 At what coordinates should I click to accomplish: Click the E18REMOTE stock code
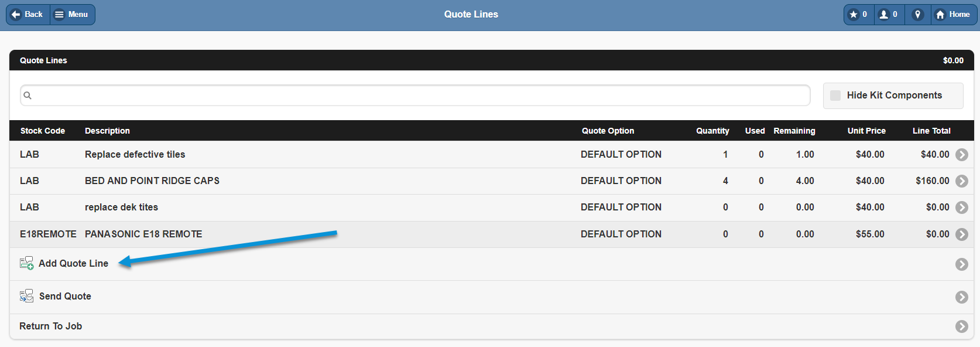point(48,234)
